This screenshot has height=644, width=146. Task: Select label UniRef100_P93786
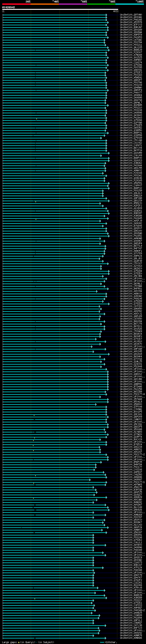click(x=131, y=82)
